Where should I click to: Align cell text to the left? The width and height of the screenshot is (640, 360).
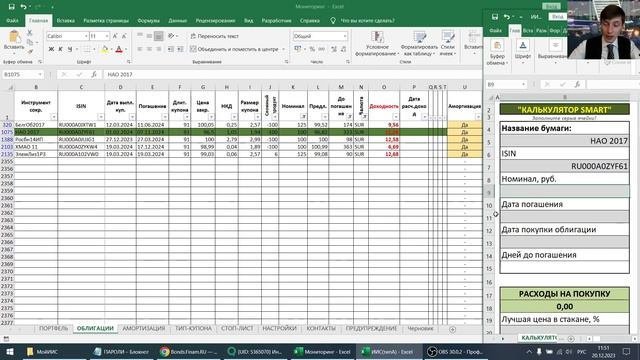point(140,49)
